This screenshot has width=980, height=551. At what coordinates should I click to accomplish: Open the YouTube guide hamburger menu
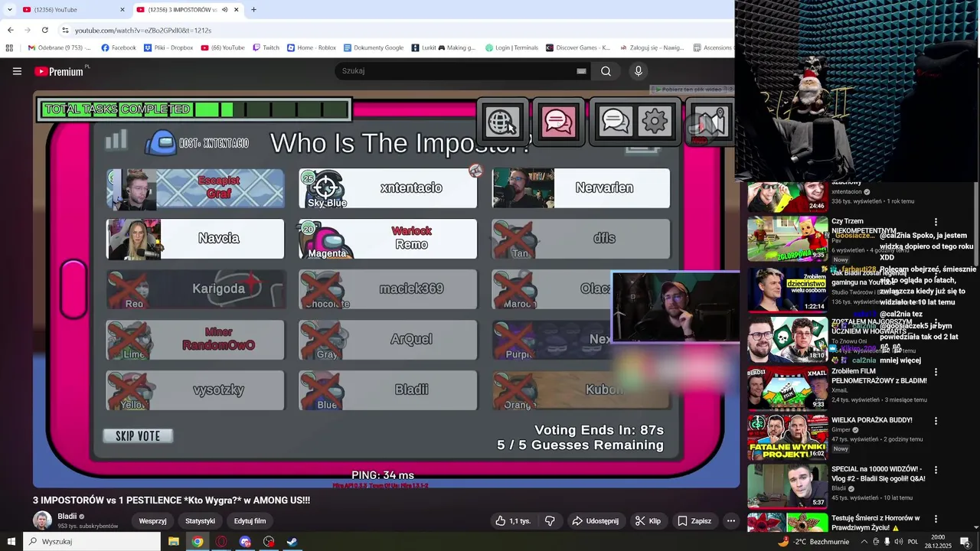[x=17, y=71]
